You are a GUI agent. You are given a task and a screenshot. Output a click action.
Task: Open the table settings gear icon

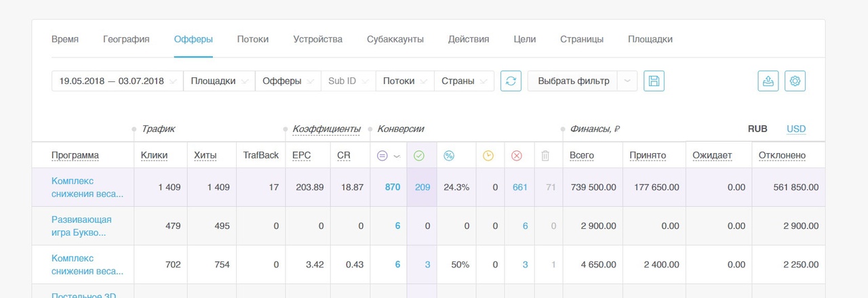pos(795,81)
